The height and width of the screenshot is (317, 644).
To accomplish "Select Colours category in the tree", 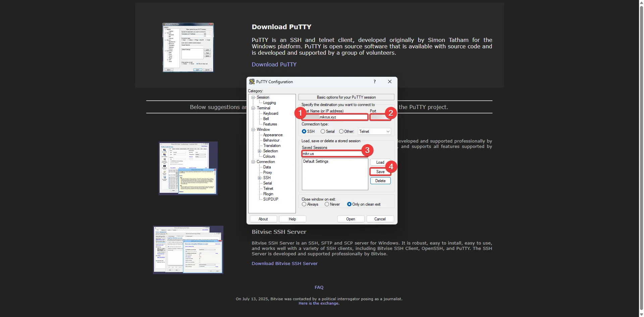I will pos(269,156).
